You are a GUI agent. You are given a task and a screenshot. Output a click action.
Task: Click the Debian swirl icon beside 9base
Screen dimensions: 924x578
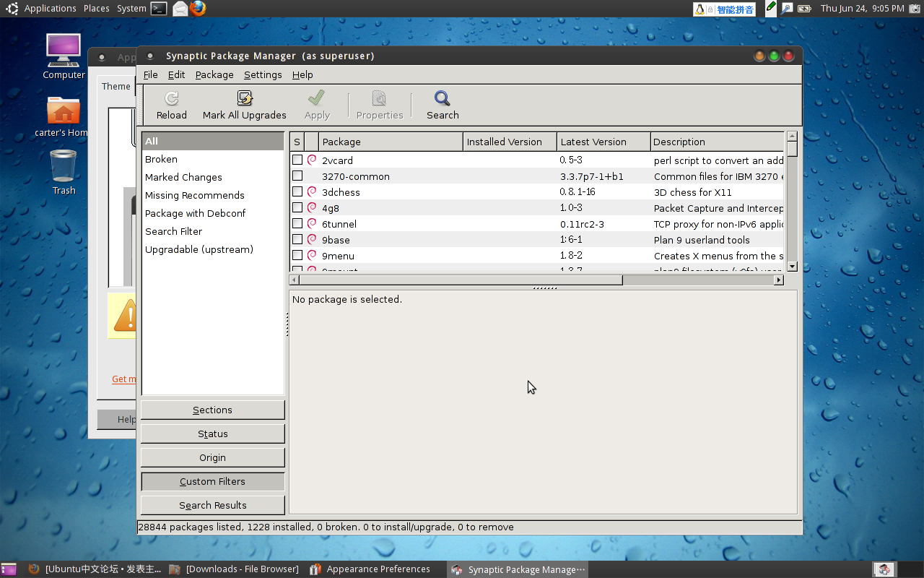(x=312, y=239)
